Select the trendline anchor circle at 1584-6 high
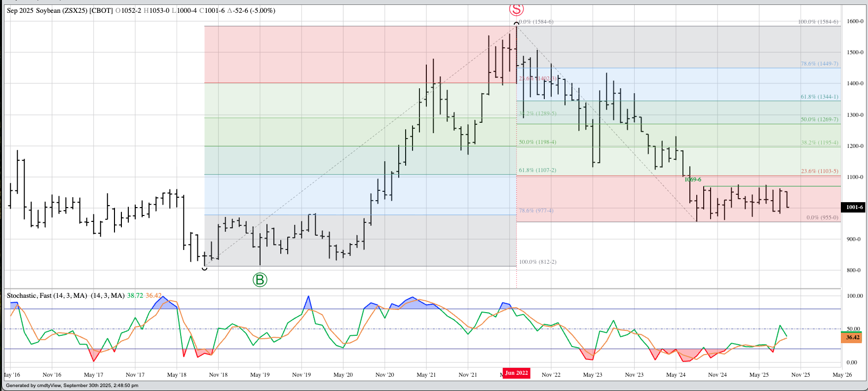The width and height of the screenshot is (868, 391). coord(516,23)
